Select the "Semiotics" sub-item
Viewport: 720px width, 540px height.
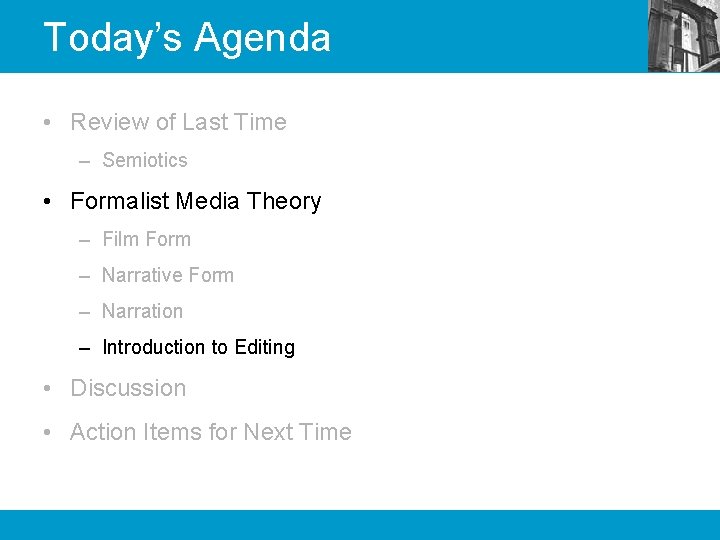(x=145, y=160)
